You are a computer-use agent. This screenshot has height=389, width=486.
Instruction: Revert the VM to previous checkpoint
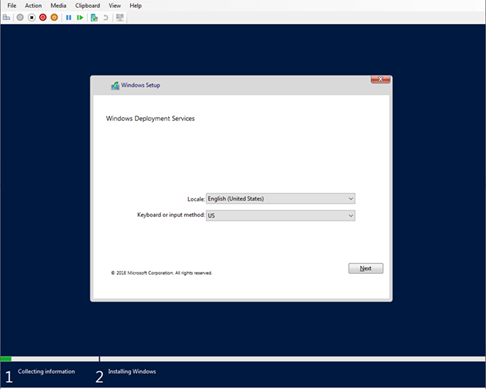[106, 17]
